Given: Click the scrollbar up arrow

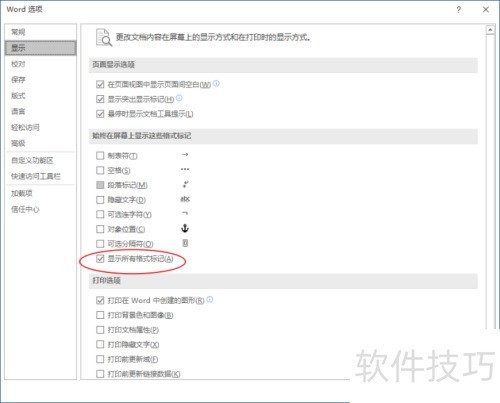Looking at the screenshot, I should (x=490, y=30).
